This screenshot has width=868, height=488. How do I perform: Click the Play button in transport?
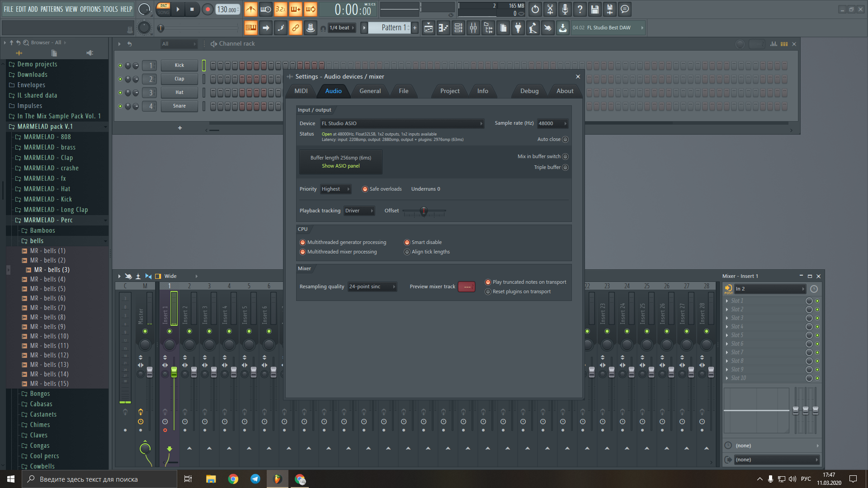tap(178, 9)
